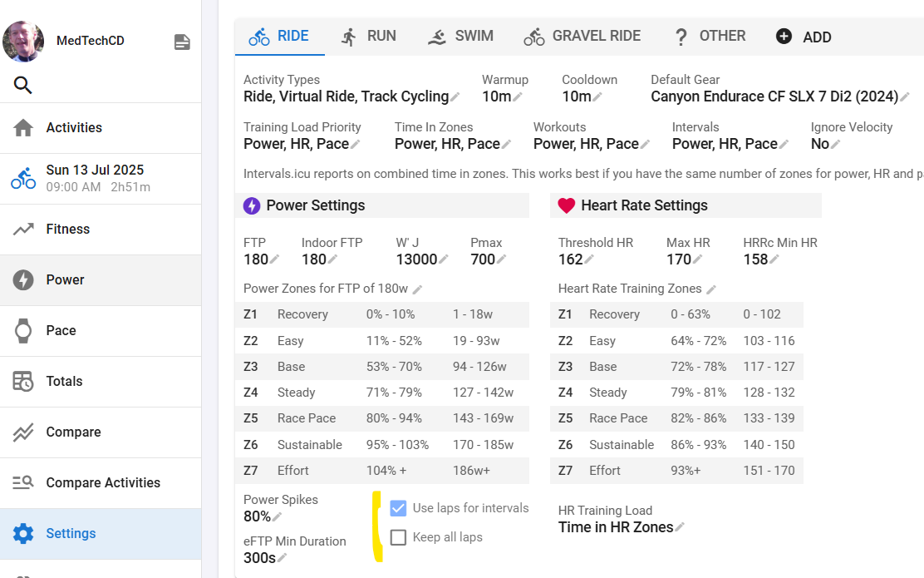Open the GRAVEL RIDE tab
The width and height of the screenshot is (924, 578).
coord(582,37)
